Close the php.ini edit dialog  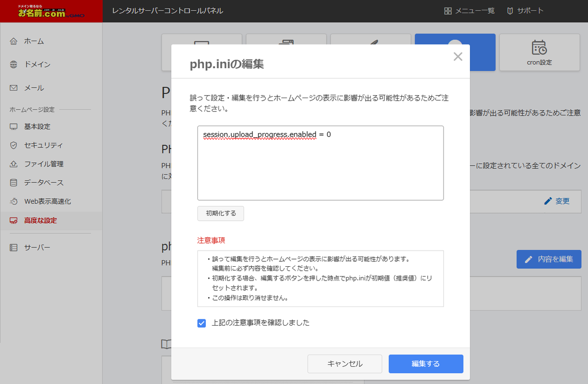click(x=458, y=56)
